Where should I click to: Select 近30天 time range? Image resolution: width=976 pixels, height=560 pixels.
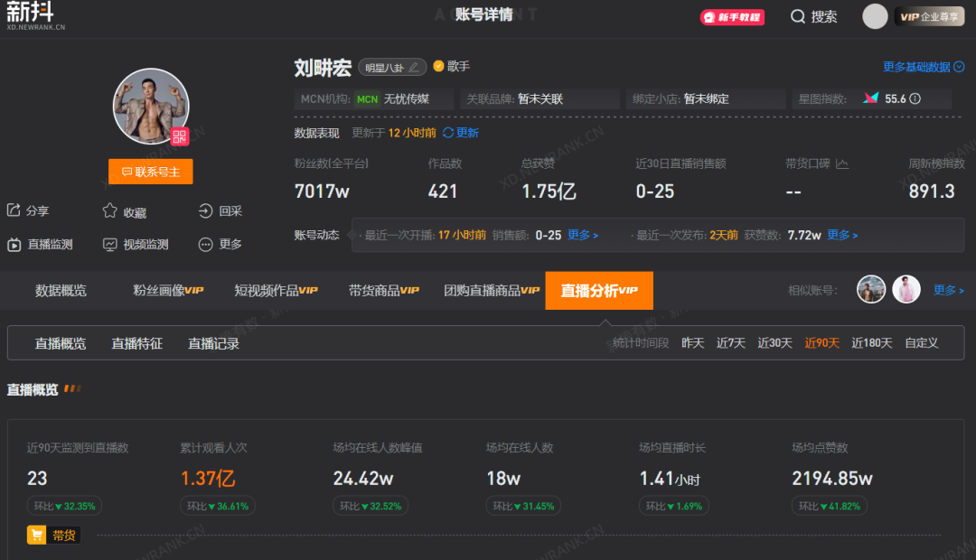coord(775,343)
